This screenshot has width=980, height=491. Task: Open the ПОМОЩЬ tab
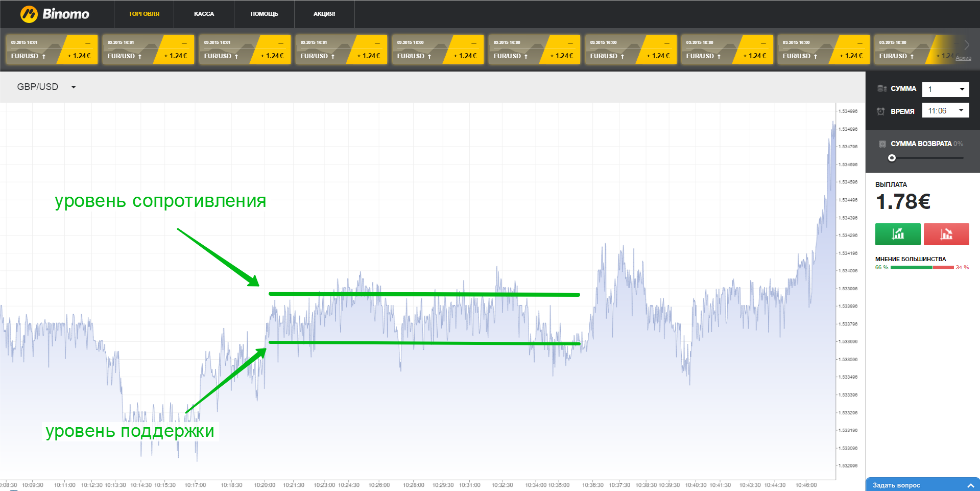point(264,14)
